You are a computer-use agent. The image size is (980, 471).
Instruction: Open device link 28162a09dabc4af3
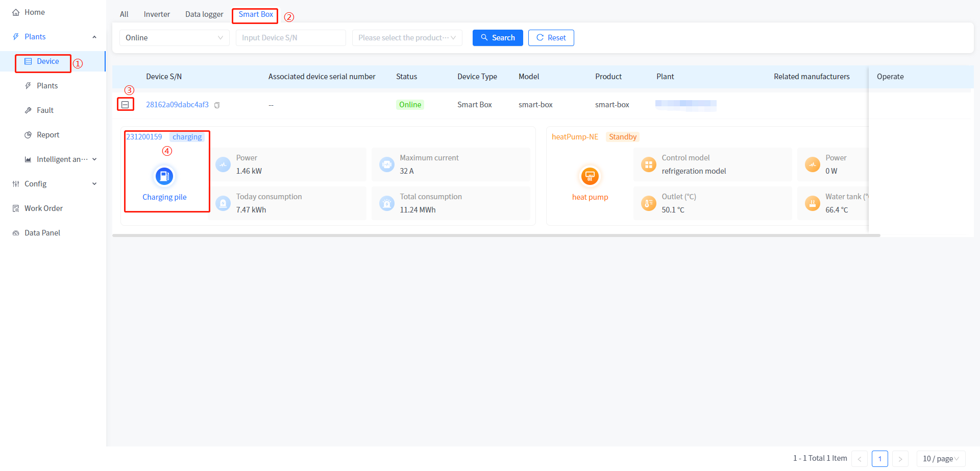[177, 105]
